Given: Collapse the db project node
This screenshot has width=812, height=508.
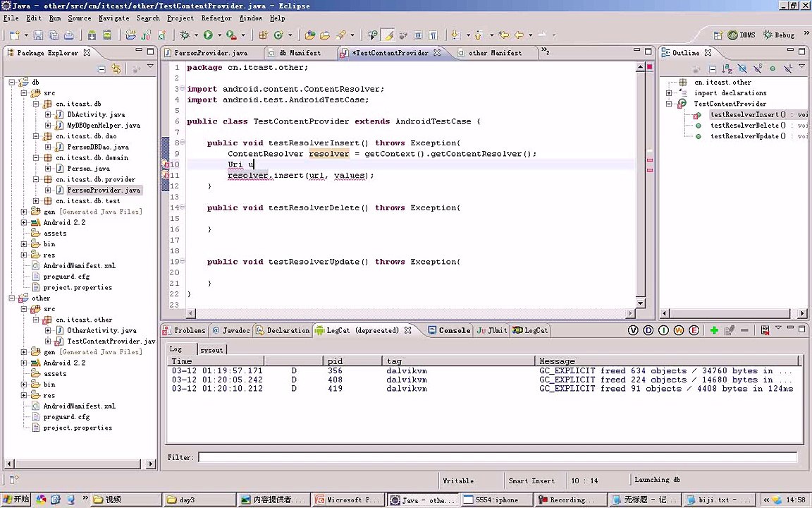Looking at the screenshot, I should [12, 82].
